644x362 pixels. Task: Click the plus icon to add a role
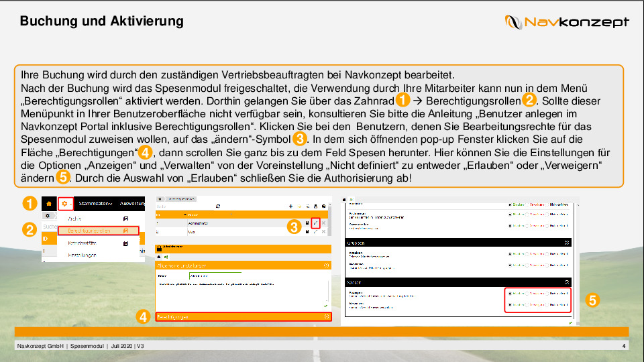(x=290, y=206)
